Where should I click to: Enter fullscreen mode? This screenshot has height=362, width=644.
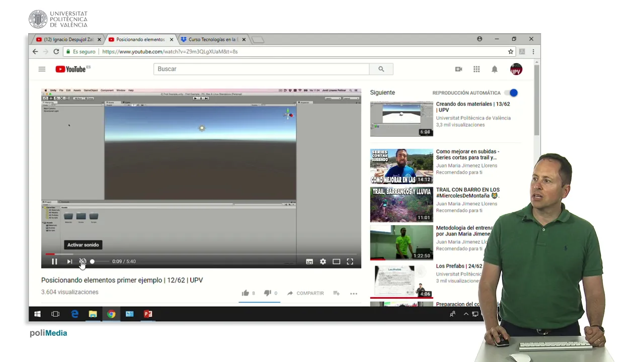(x=350, y=261)
